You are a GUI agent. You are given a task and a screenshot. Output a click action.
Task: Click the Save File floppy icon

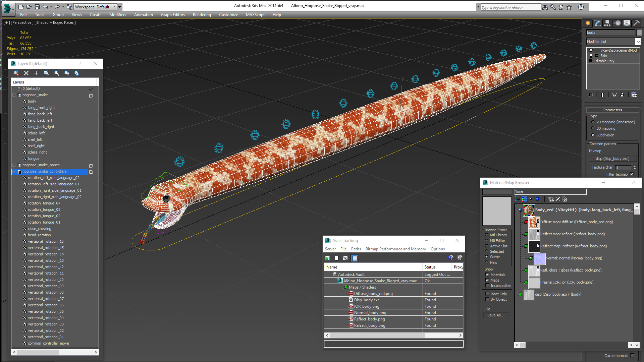pyautogui.click(x=37, y=7)
